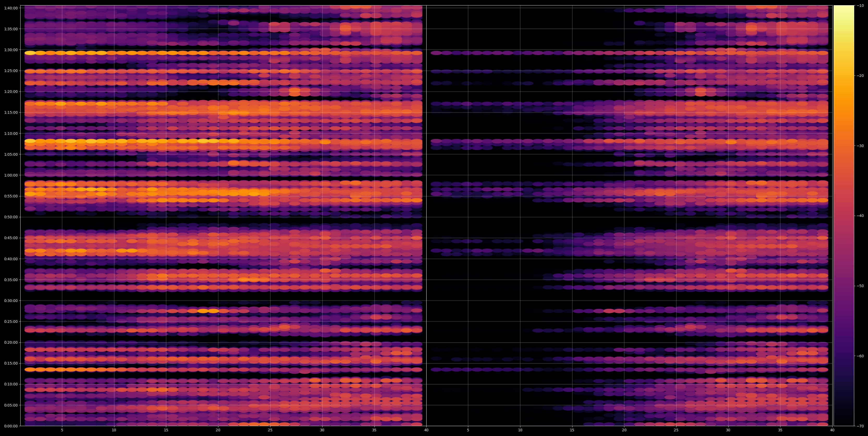Pick the 1:10:00 y-axis tick label

coord(10,133)
